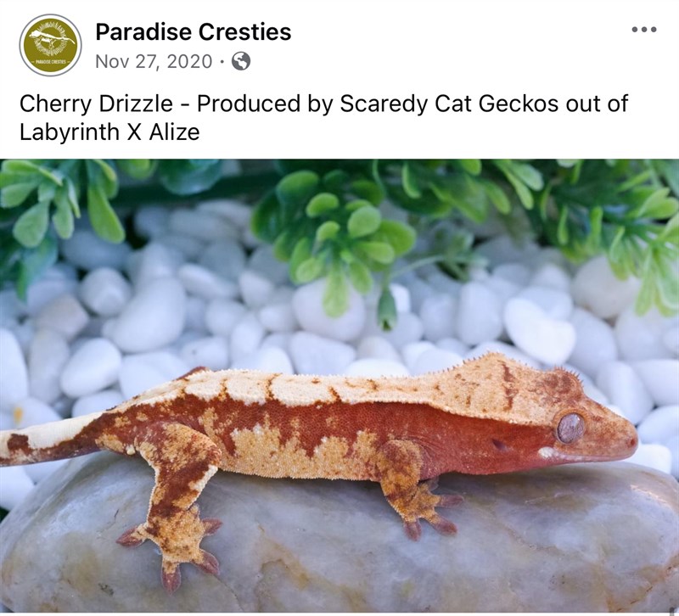Open the crested gecko photo

pyautogui.click(x=339, y=386)
